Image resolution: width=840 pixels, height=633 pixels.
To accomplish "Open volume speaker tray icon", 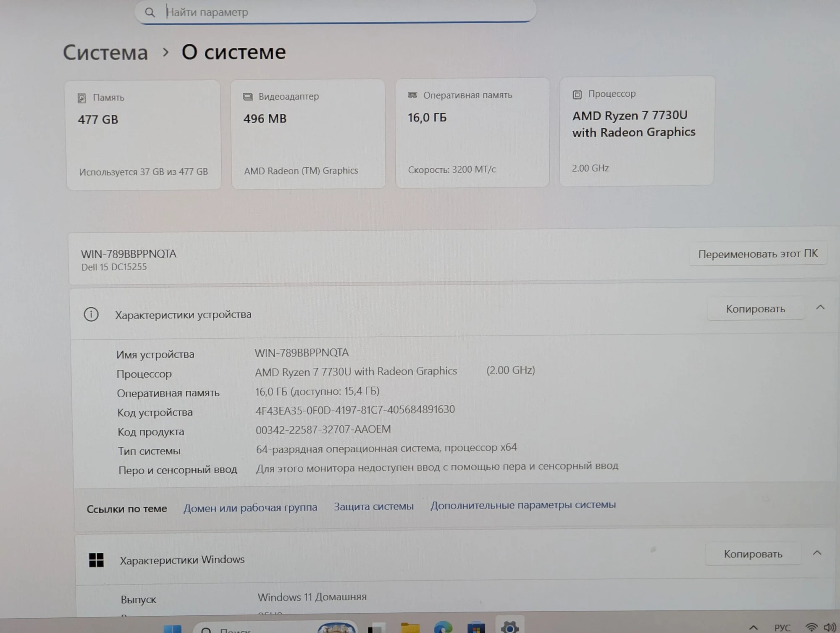I will pyautogui.click(x=830, y=628).
